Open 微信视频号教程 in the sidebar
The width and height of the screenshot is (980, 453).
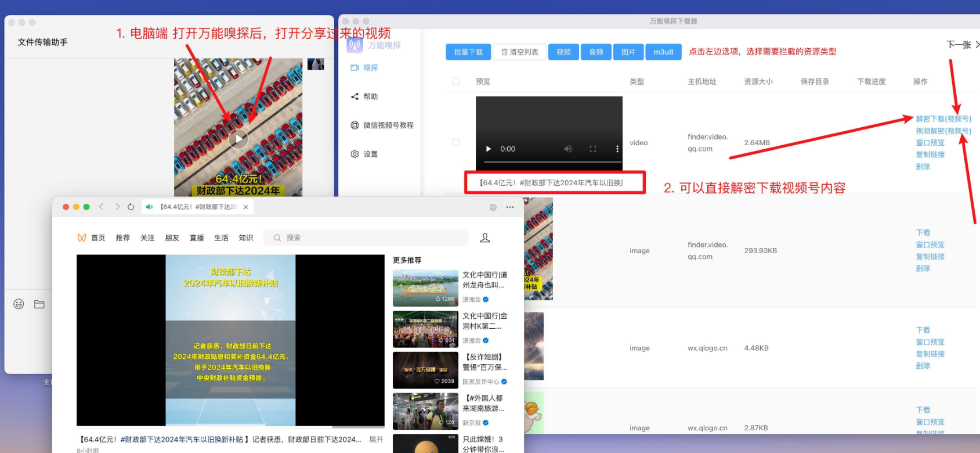tap(388, 125)
